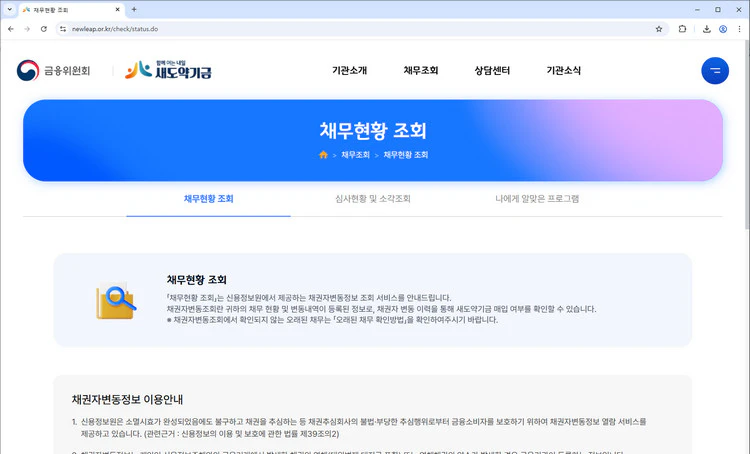Open the Chrome profile icon
This screenshot has height=454, width=750.
click(x=722, y=29)
